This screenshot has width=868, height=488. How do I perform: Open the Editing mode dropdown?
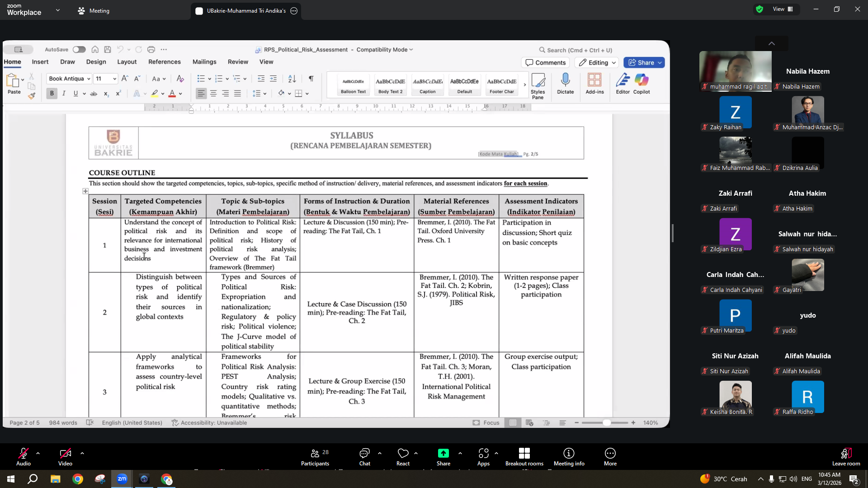point(597,62)
